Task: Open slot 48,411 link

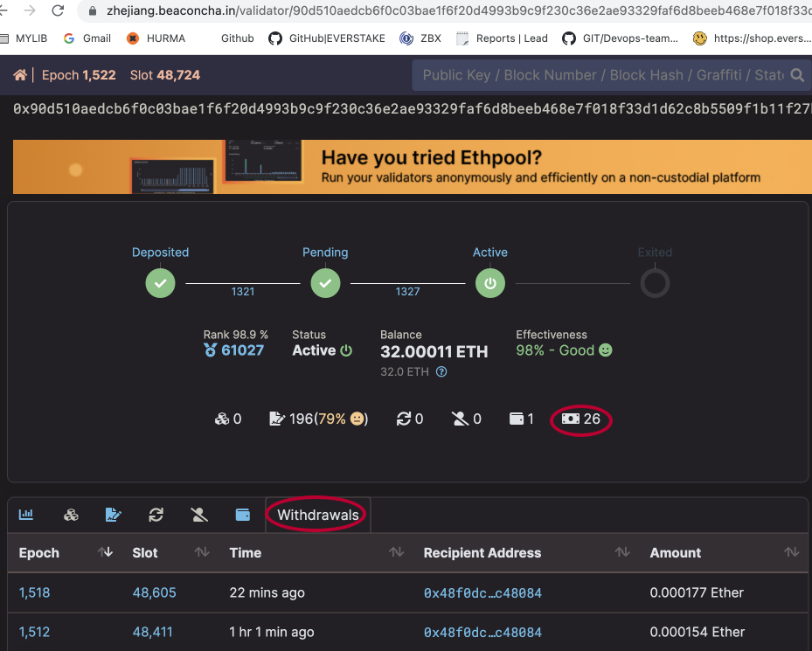Action: click(x=152, y=632)
